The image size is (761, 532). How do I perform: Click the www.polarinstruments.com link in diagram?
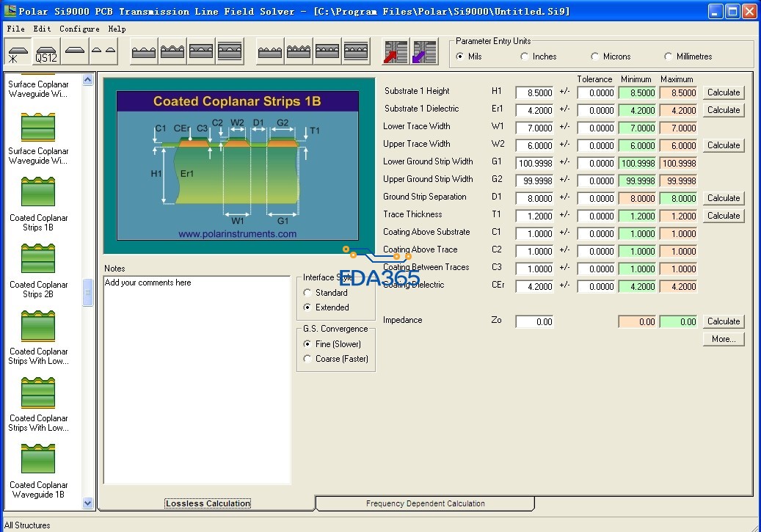237,234
